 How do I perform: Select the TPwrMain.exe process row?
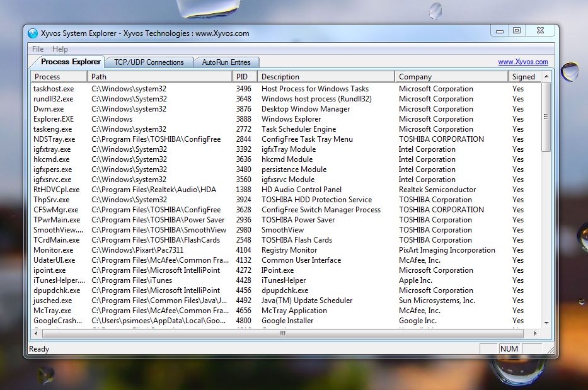click(285, 220)
